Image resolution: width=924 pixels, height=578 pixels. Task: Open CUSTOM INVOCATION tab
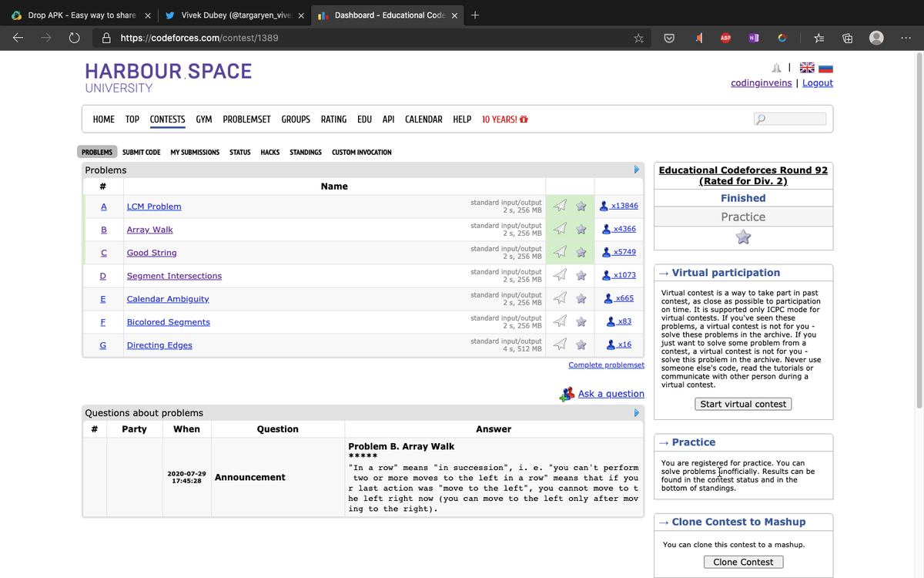(362, 152)
